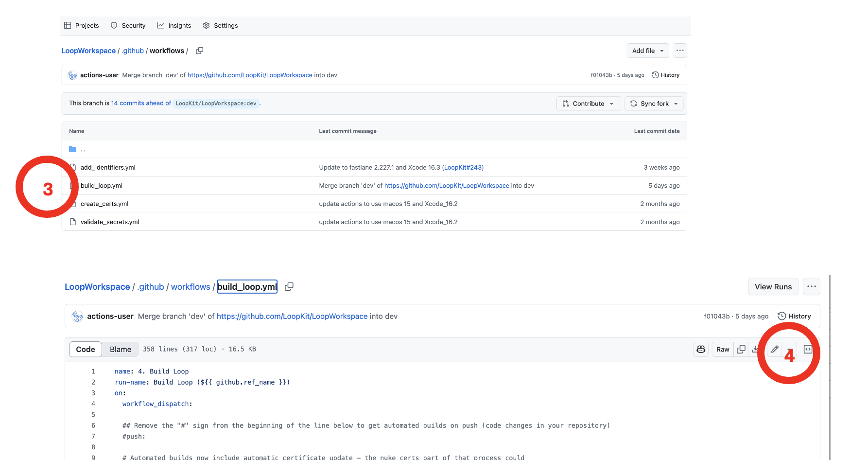Image resolution: width=868 pixels, height=460 pixels.
Task: View commit History via clock icon
Action: (x=794, y=316)
